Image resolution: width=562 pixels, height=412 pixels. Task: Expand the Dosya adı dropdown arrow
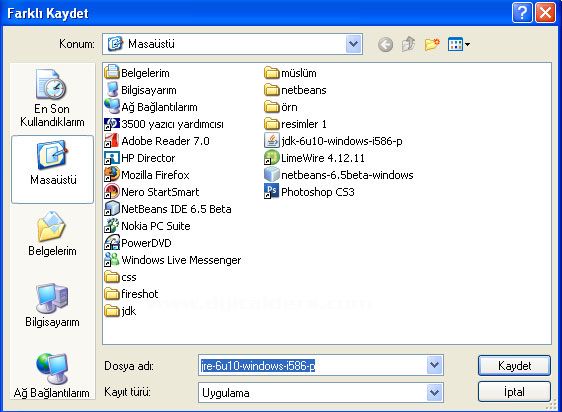click(x=434, y=365)
